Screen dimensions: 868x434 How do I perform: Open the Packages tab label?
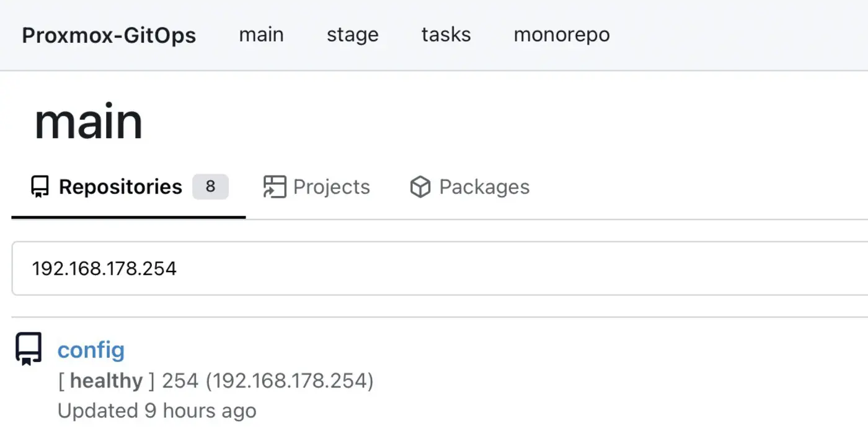click(x=484, y=187)
